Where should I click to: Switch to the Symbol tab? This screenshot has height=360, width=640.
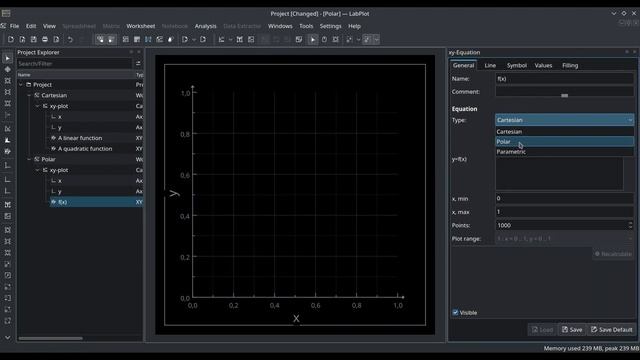pos(517,65)
